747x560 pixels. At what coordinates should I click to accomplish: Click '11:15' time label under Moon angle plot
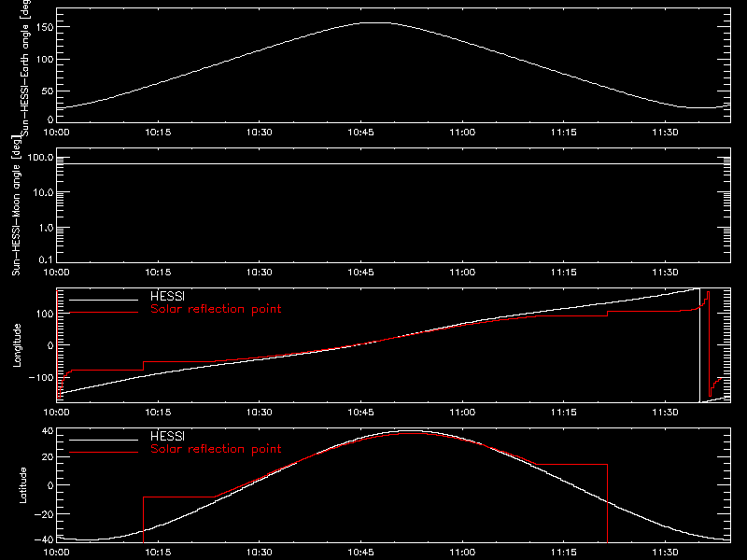tap(564, 273)
